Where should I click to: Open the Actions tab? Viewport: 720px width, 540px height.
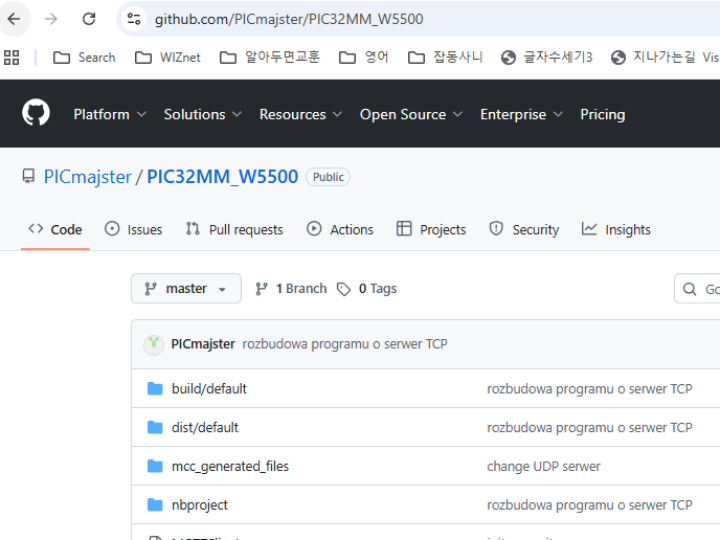coord(340,230)
